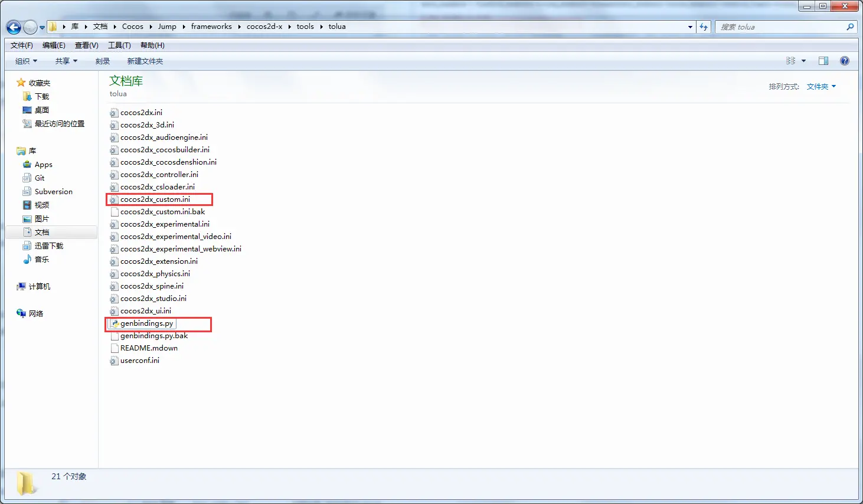Viewport: 863px width, 504px height.
Task: Open 下载 in favorites
Action: coord(42,97)
